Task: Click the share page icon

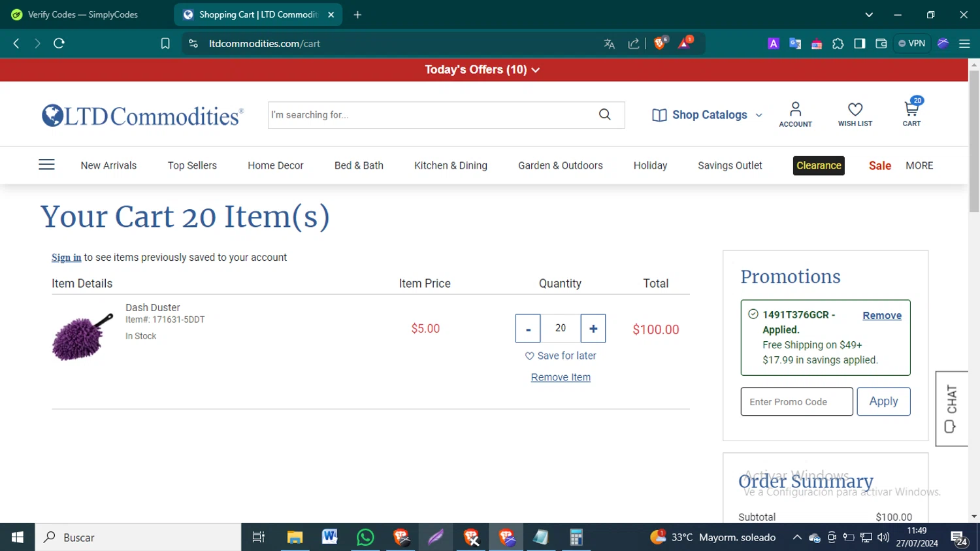Action: tap(633, 44)
